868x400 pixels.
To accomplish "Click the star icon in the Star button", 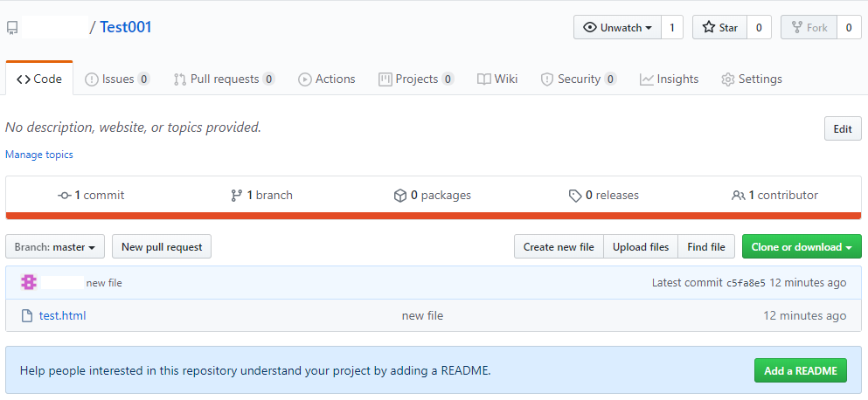I will pos(709,28).
